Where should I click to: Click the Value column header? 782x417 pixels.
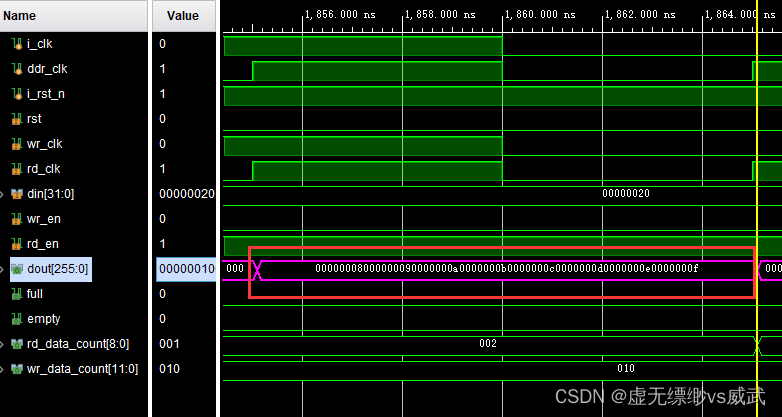coord(184,16)
